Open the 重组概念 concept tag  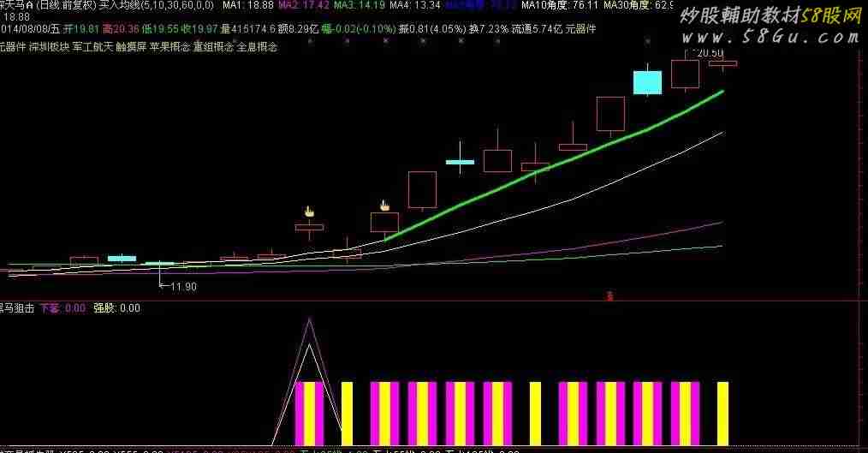tap(213, 47)
